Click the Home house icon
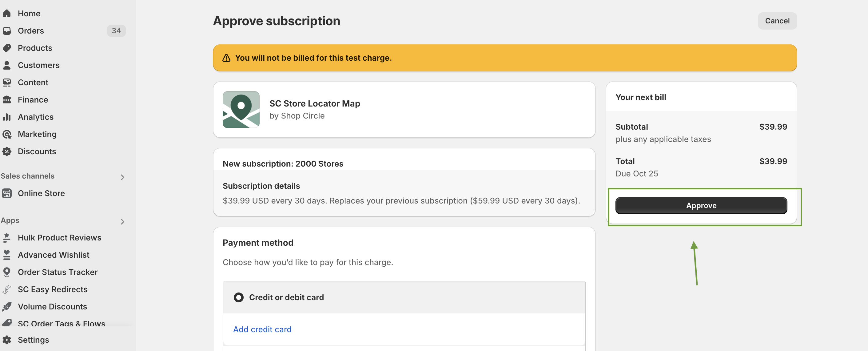Viewport: 868px width, 351px height. (7, 14)
